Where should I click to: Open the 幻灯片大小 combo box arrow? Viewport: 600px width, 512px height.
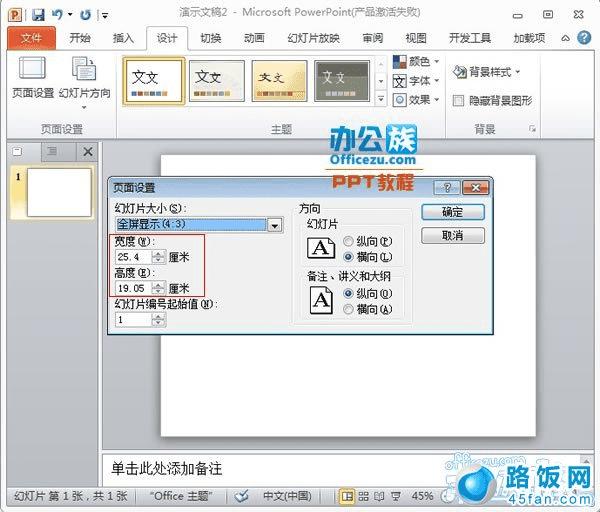coord(274,225)
